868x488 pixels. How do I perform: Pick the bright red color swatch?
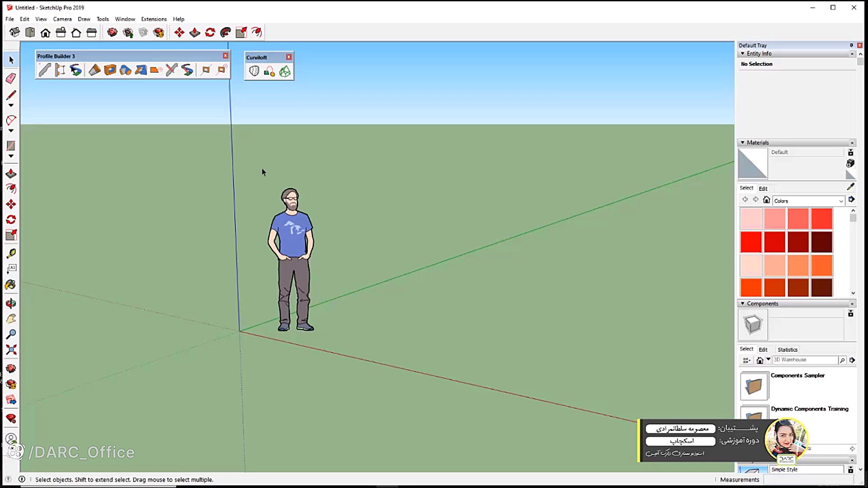[x=751, y=242]
